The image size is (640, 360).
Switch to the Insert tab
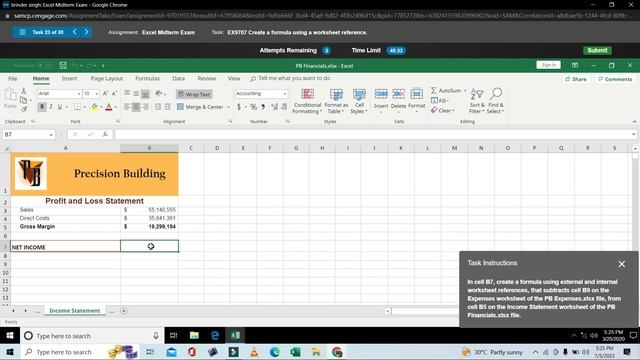(x=69, y=78)
